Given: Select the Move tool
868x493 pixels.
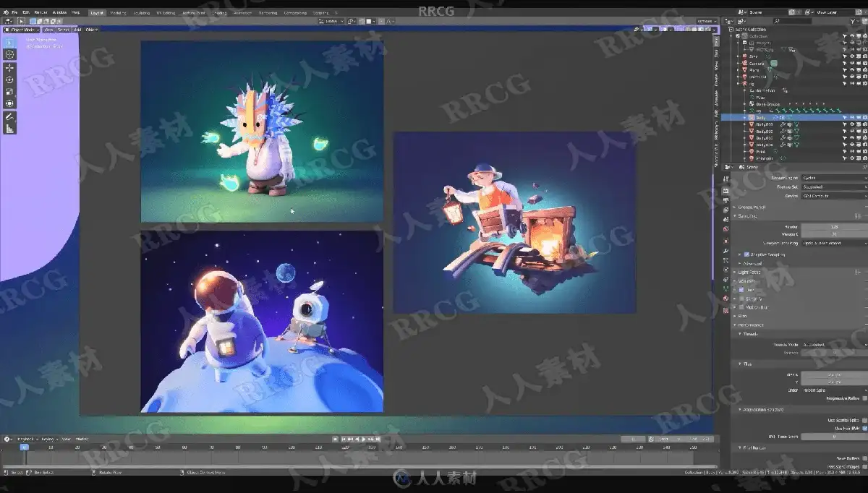Looking at the screenshot, I should click(9, 67).
